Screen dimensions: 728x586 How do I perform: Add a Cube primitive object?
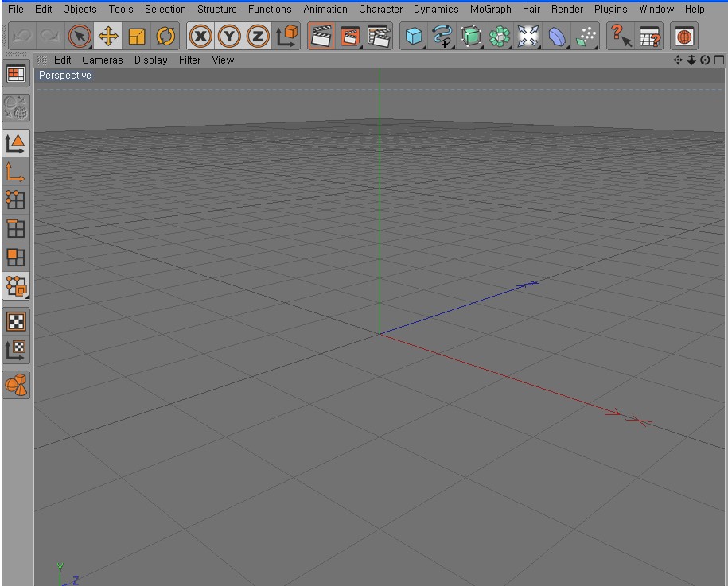pyautogui.click(x=414, y=36)
